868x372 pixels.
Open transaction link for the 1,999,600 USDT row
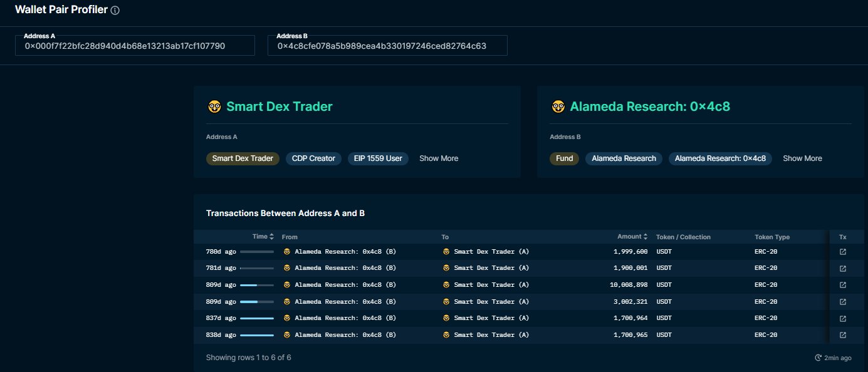[843, 252]
